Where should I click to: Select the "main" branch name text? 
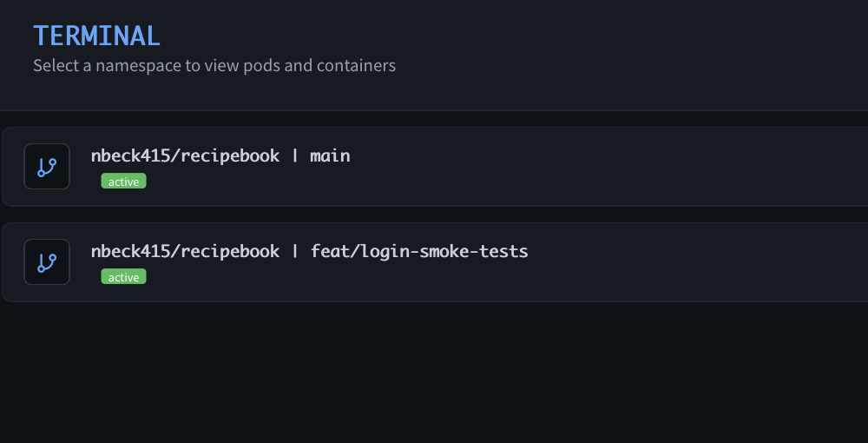coord(330,156)
